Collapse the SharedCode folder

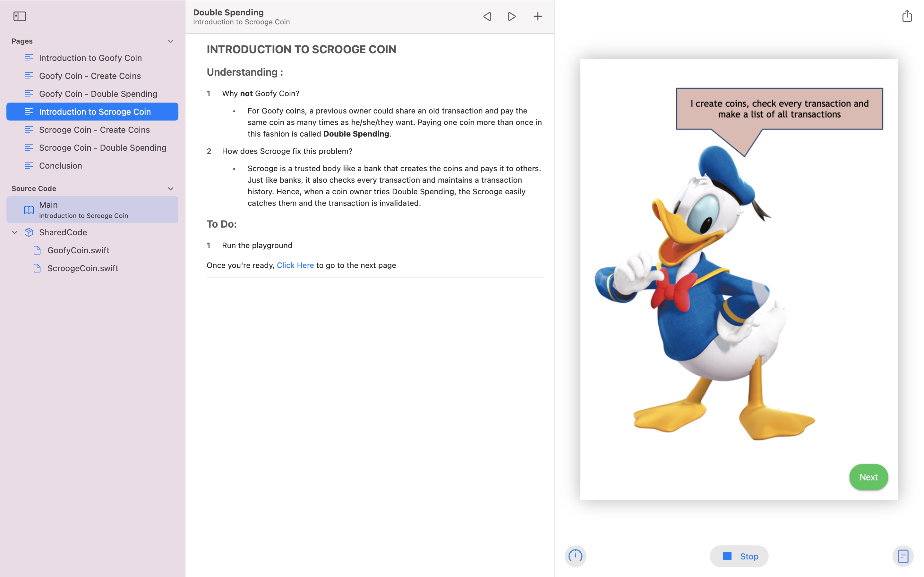(14, 232)
